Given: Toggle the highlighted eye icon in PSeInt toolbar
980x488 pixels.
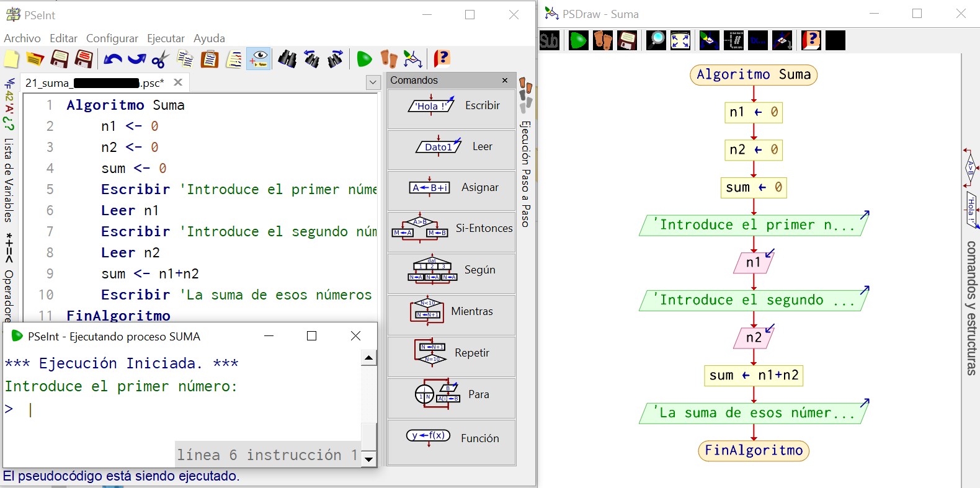Looking at the screenshot, I should 259,59.
